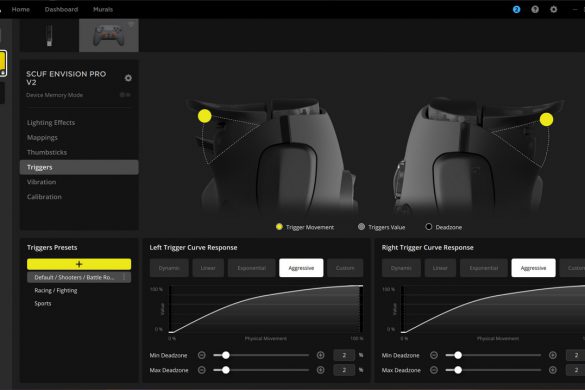Open options menu for Default Shooters preset

click(x=124, y=277)
